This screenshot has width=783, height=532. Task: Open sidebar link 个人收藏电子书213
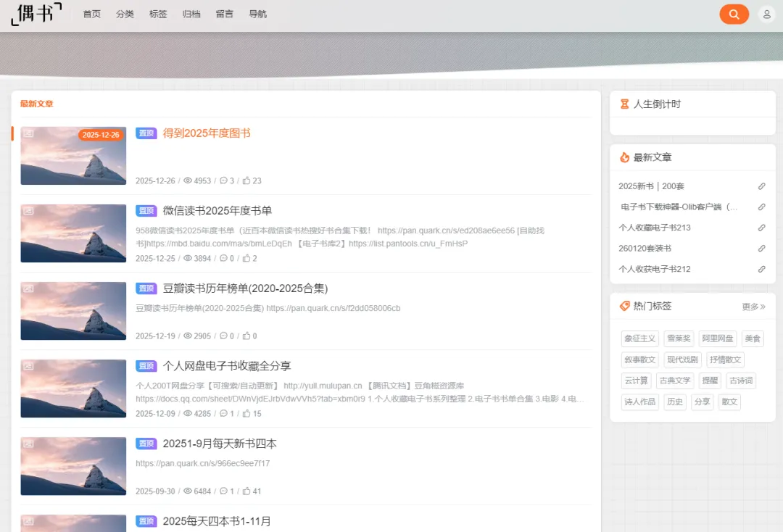pyautogui.click(x=654, y=228)
